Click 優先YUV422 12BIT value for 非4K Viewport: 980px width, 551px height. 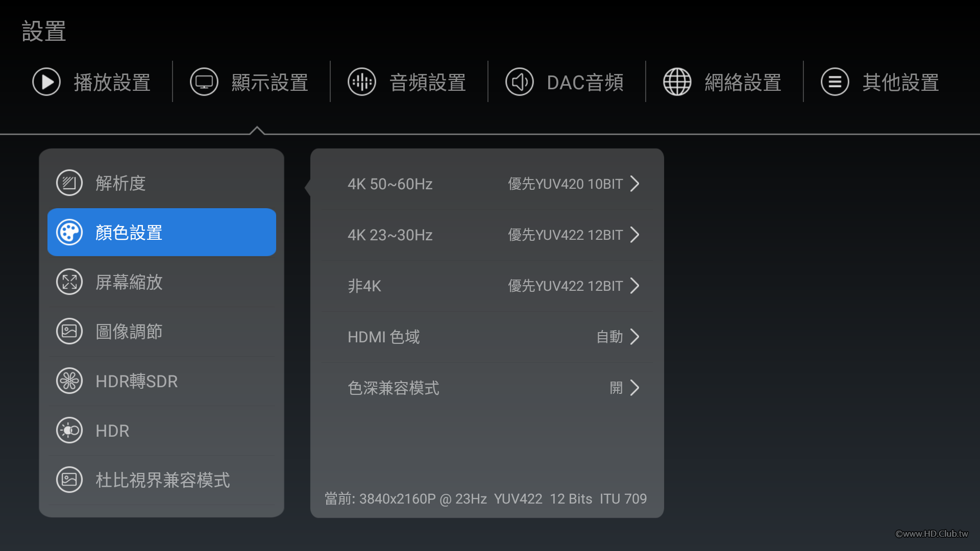pos(565,286)
